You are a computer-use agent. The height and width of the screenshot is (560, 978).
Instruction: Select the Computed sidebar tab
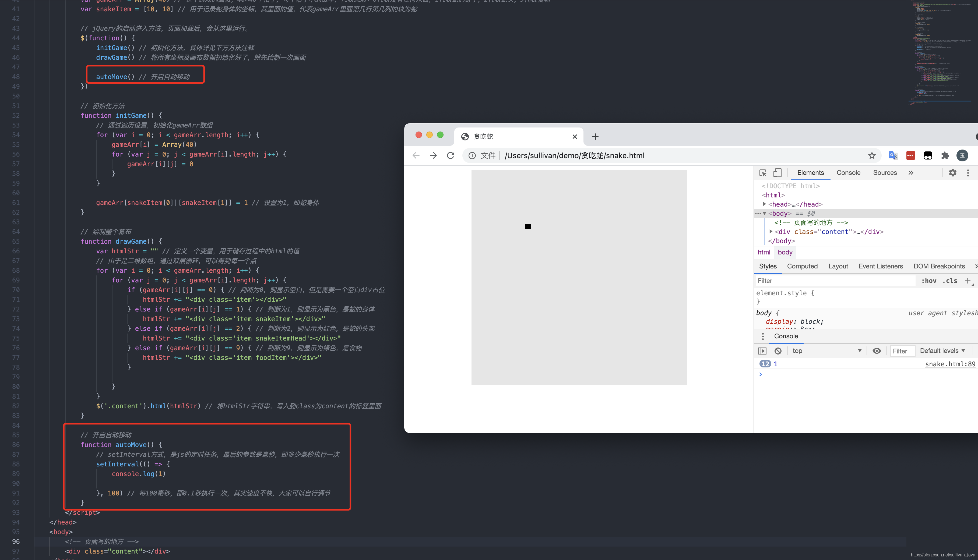pyautogui.click(x=802, y=266)
